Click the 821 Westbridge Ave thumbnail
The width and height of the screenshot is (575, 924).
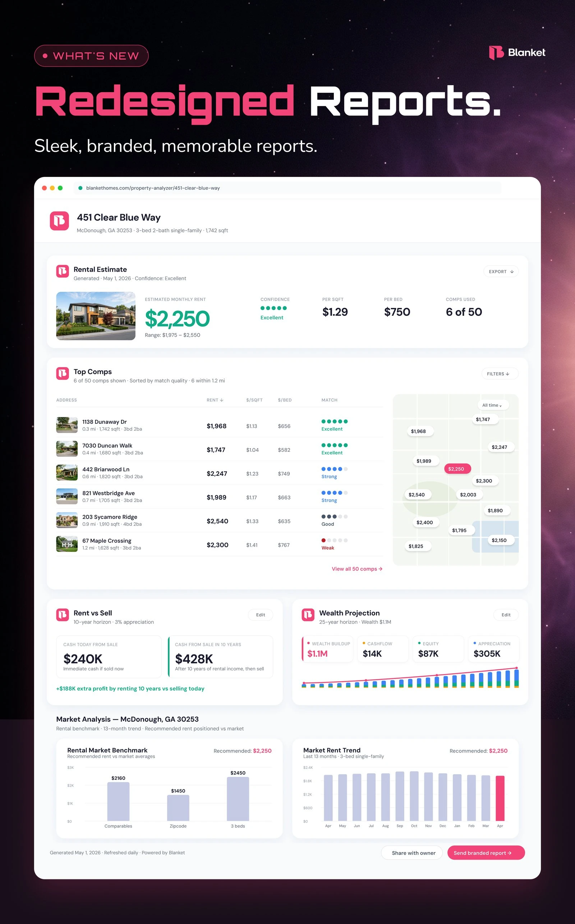click(67, 496)
